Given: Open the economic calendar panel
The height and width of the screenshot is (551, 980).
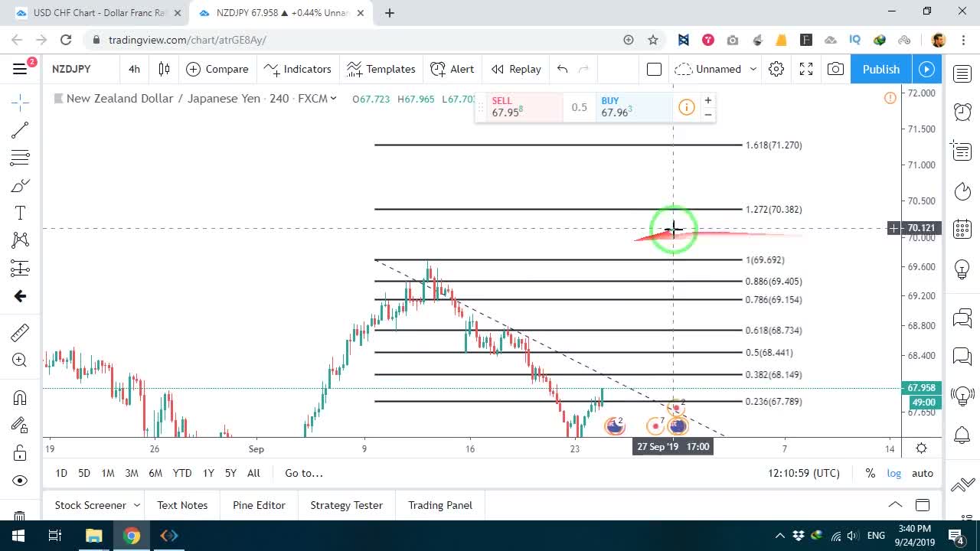Looking at the screenshot, I should 962,229.
